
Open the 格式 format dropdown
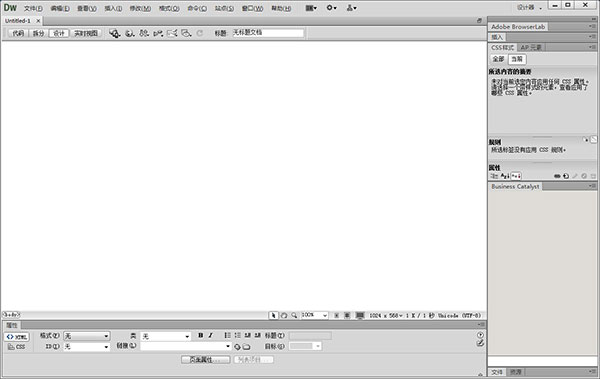pyautogui.click(x=86, y=336)
